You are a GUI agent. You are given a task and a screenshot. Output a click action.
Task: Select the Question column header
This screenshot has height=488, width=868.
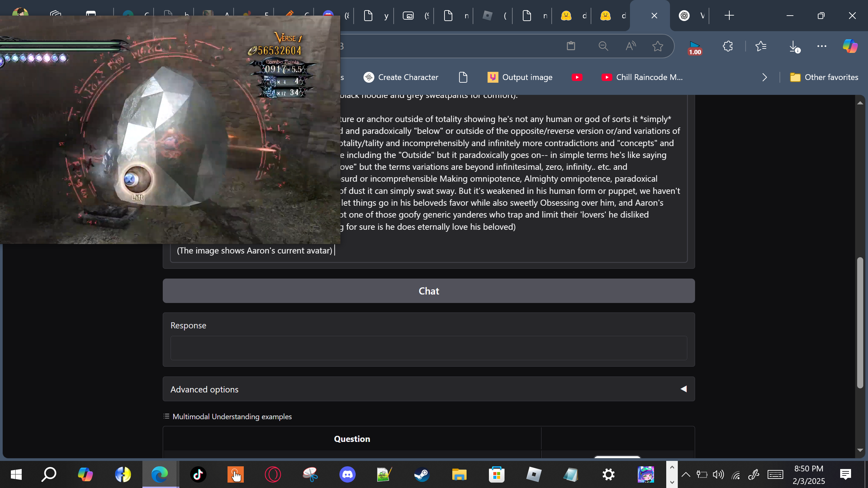coord(352,439)
